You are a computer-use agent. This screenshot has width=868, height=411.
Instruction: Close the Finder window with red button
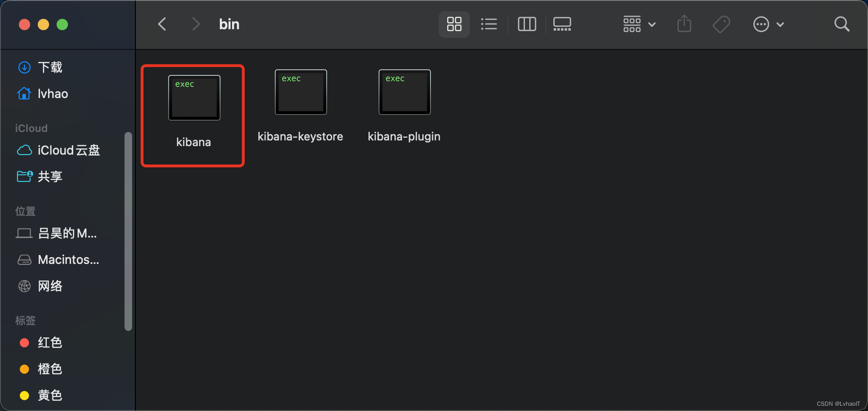pos(25,25)
